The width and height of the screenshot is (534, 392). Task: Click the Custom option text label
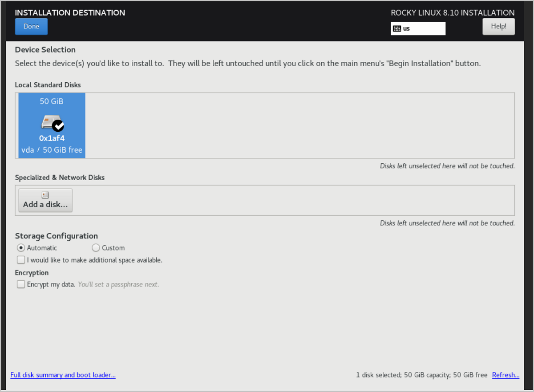pos(113,248)
